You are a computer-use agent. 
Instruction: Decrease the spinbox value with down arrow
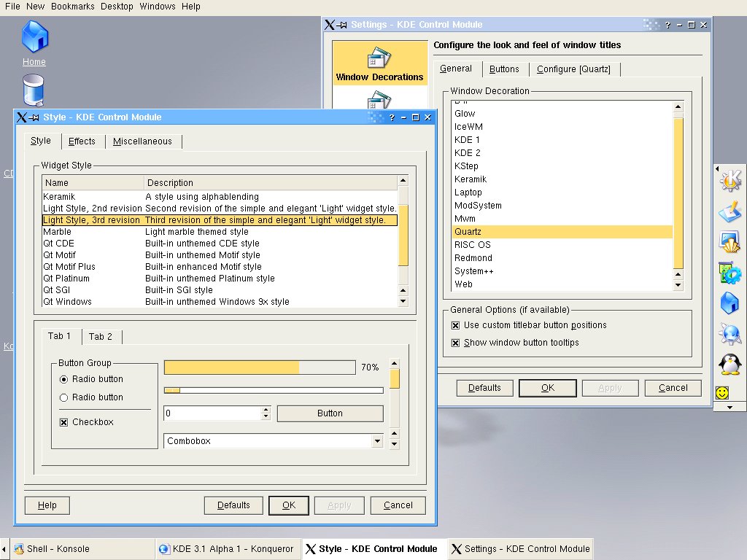(x=266, y=416)
